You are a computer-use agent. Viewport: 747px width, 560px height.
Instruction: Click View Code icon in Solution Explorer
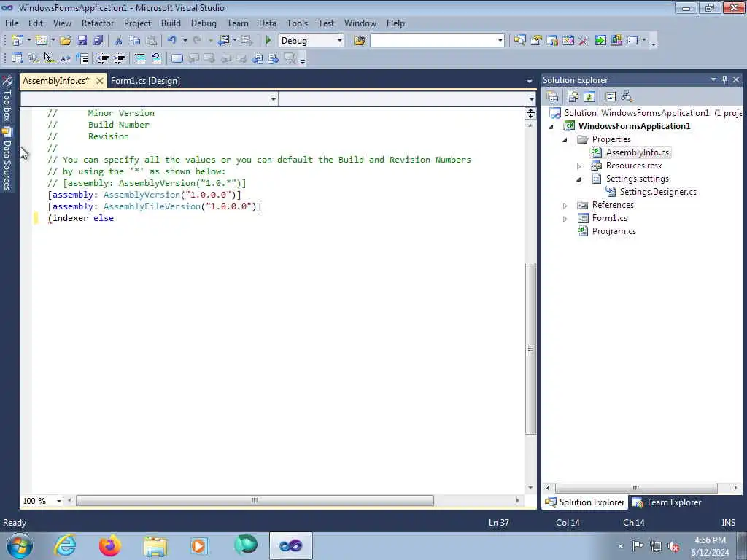611,97
